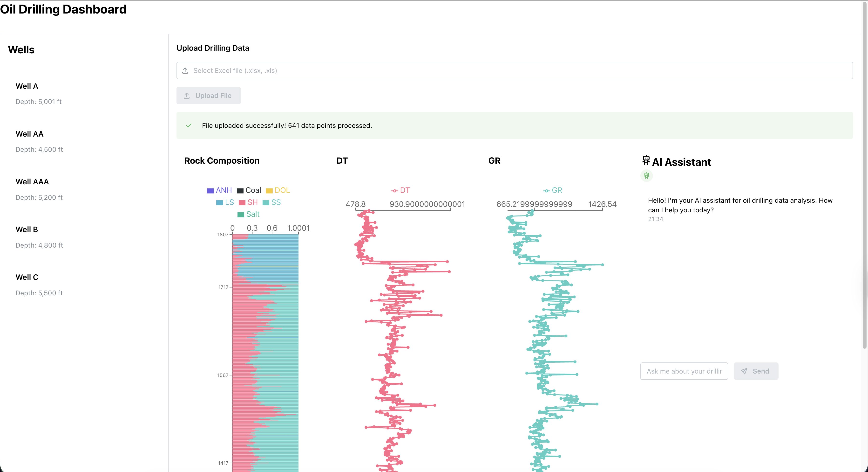Focus the Ask me about drilling input
Image resolution: width=868 pixels, height=472 pixels.
click(684, 371)
